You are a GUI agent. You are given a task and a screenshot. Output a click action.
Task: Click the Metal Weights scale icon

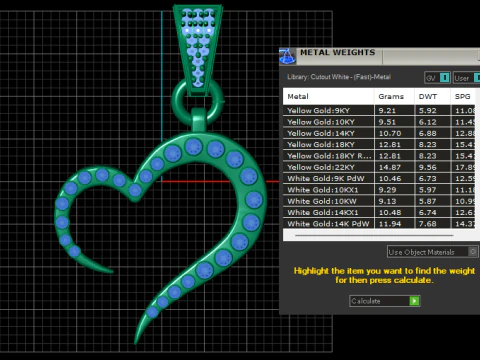287,56
